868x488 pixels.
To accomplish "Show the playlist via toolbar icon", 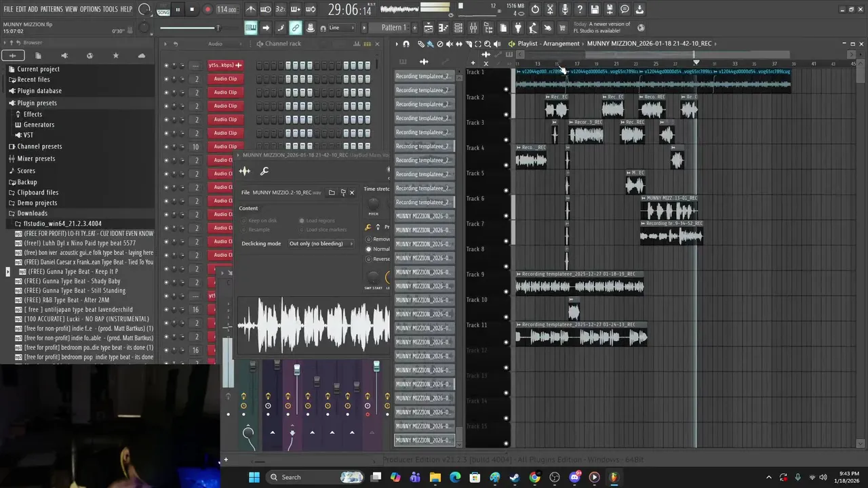I will pos(429,28).
